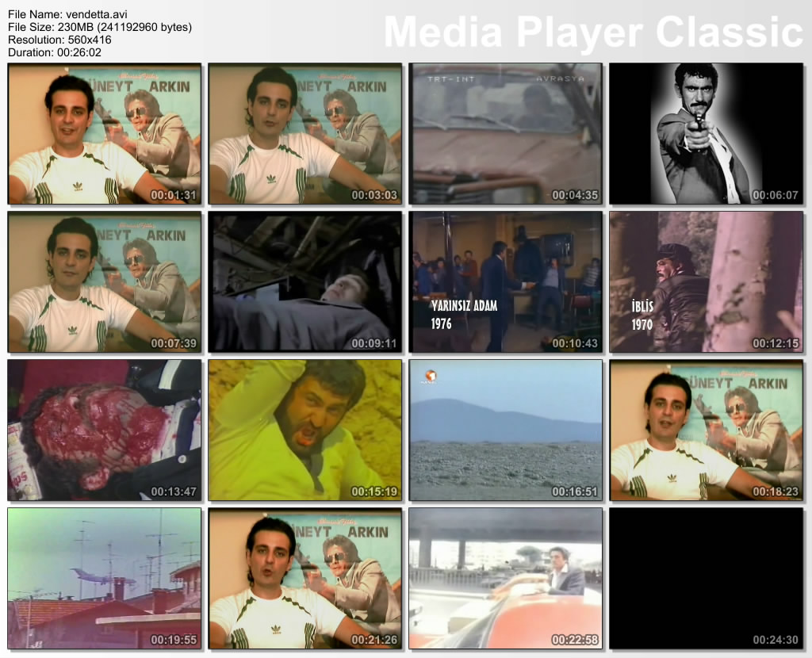Open the red car thumbnail at 00:22:58
This screenshot has width=812, height=658.
click(x=506, y=579)
